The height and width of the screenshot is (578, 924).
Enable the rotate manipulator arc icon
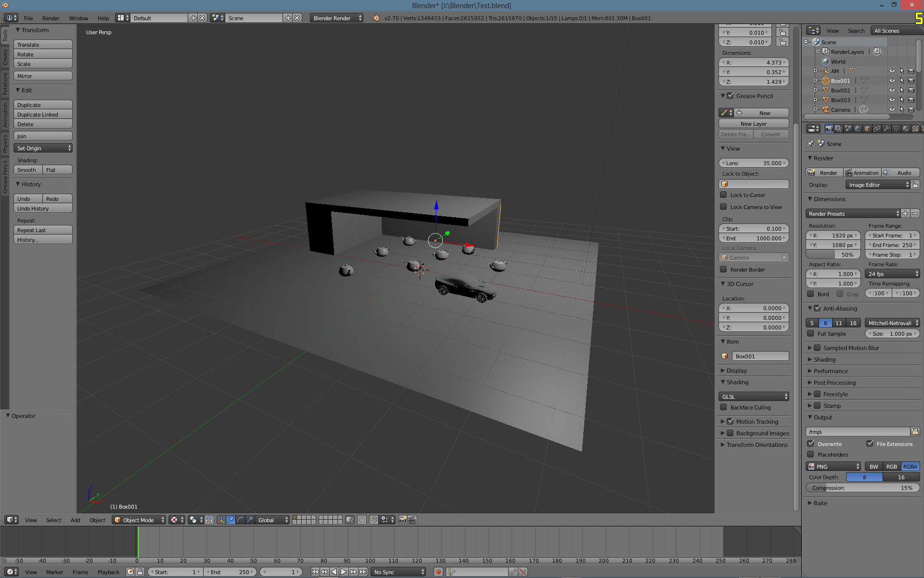pyautogui.click(x=240, y=520)
